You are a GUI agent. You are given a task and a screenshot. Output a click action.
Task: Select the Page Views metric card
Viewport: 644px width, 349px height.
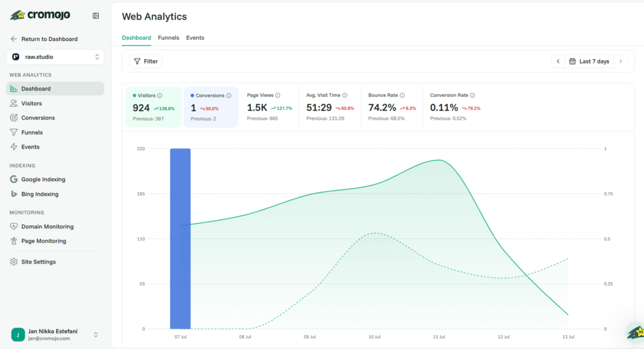(x=269, y=107)
